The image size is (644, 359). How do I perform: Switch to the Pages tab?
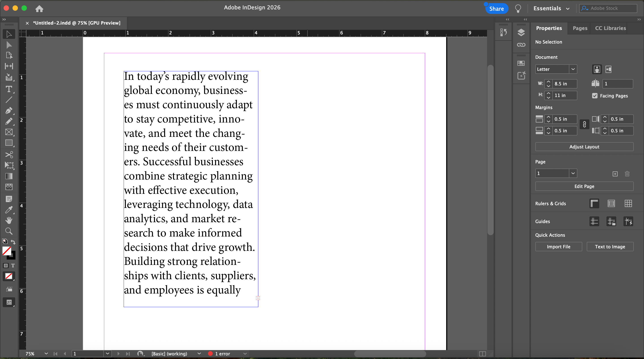(x=580, y=28)
